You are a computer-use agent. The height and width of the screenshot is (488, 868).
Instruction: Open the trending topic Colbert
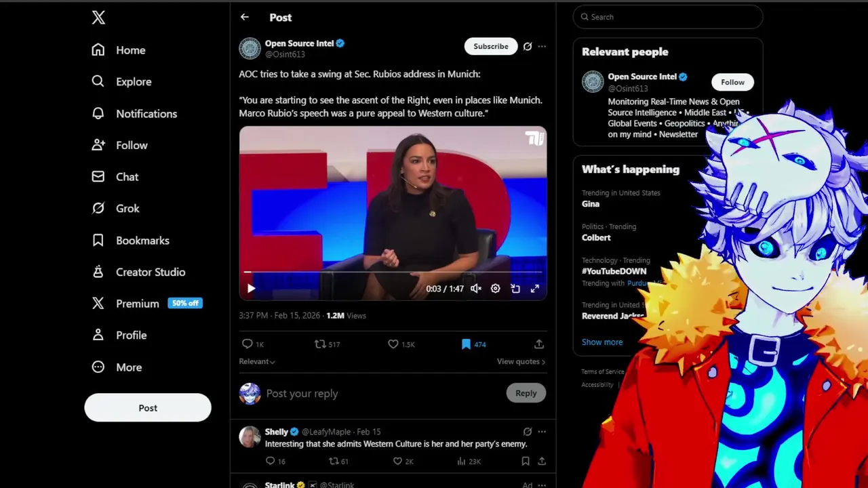point(596,237)
